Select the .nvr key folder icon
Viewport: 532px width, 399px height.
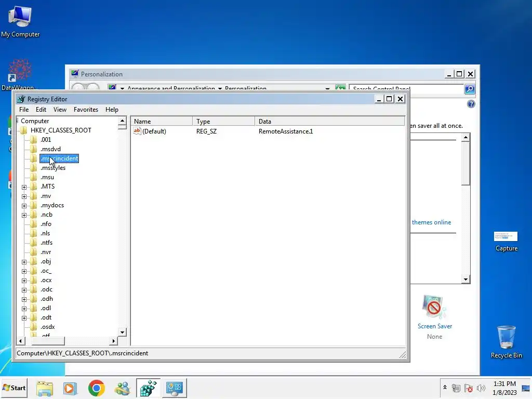(34, 252)
